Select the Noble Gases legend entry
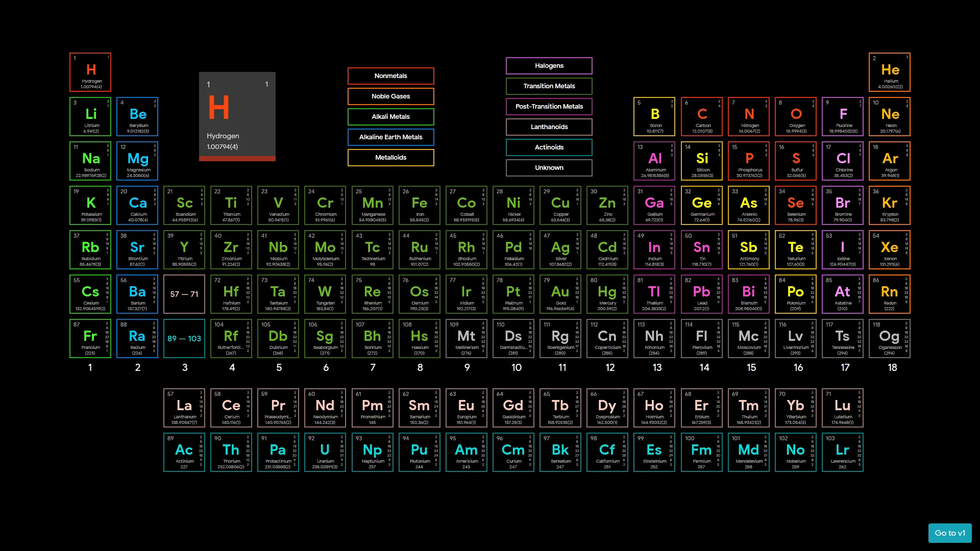This screenshot has width=980, height=551. [390, 96]
